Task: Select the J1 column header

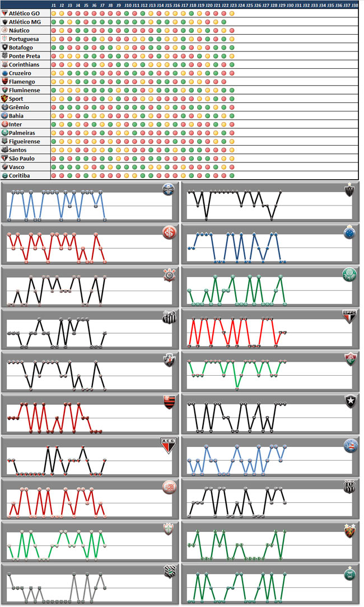Action: (54, 5)
